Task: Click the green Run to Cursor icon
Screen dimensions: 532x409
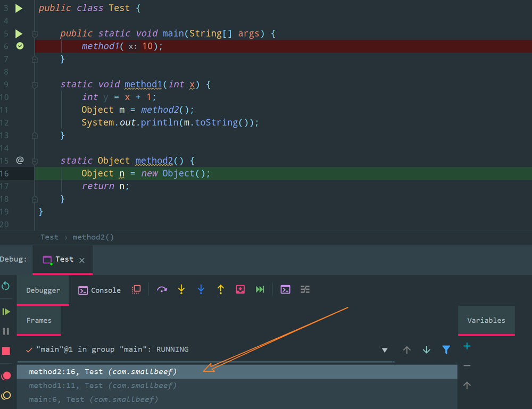Action: click(260, 289)
